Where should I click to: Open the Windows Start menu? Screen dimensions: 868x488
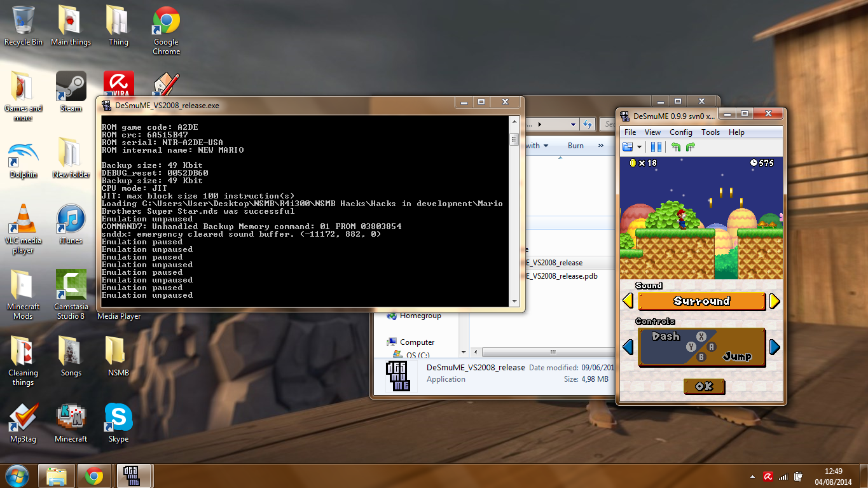(17, 476)
